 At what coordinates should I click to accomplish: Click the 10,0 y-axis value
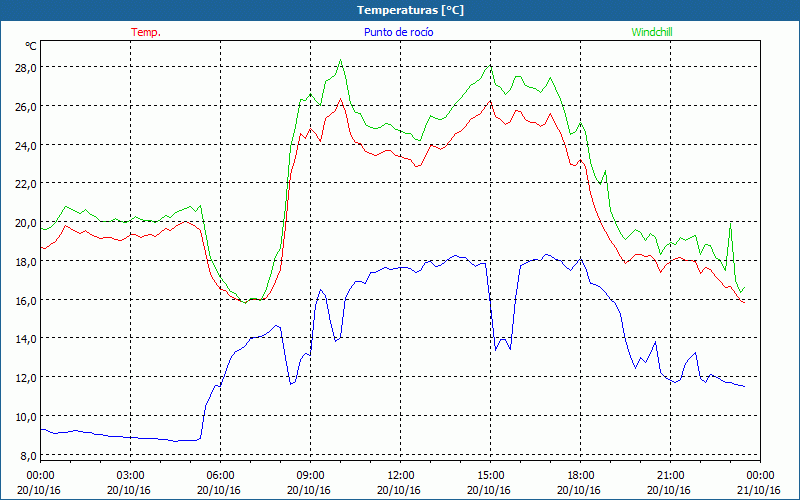point(26,416)
